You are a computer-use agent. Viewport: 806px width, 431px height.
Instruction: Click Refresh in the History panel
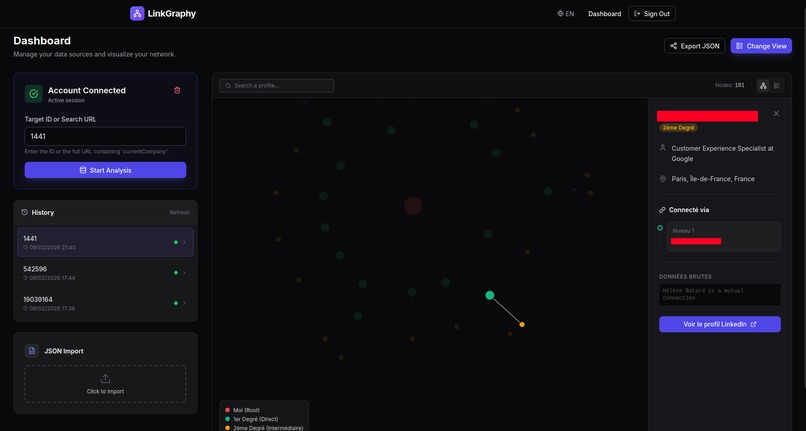[180, 212]
